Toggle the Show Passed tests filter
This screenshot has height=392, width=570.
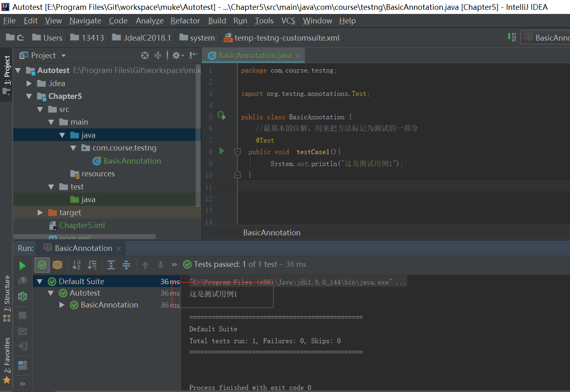click(42, 265)
